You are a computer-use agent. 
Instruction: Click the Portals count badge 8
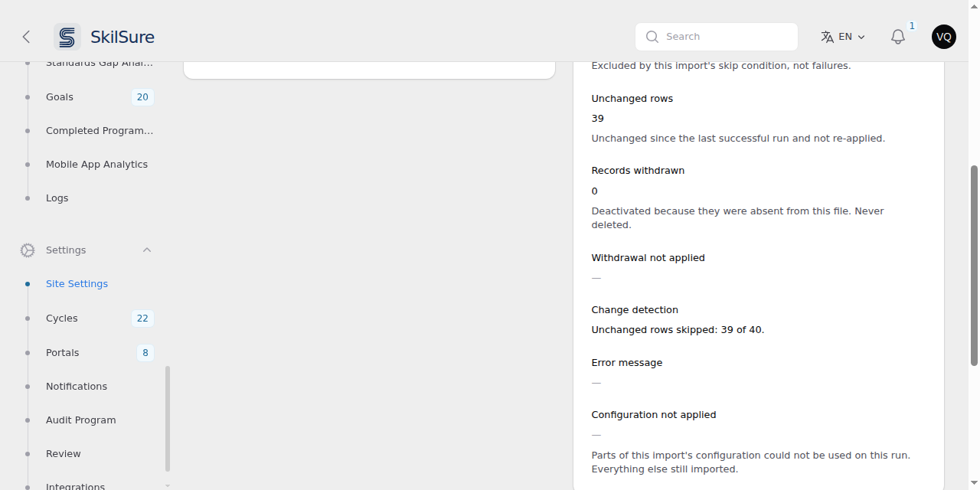(145, 353)
